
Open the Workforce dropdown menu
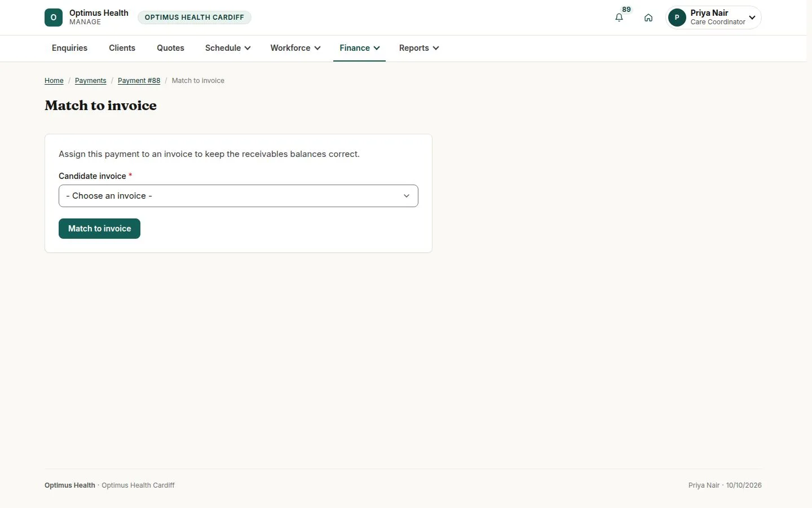[295, 48]
